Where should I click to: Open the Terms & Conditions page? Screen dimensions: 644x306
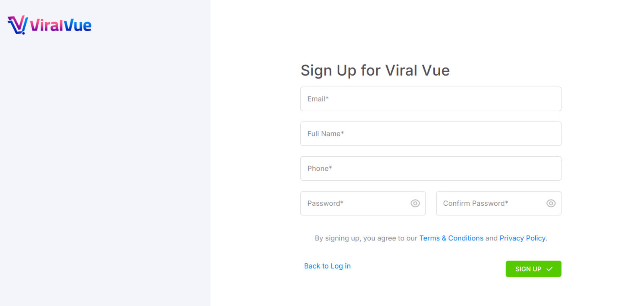451,238
